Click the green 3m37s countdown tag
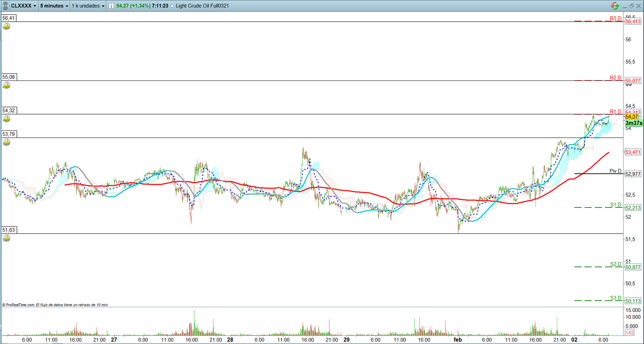This screenshot has height=344, width=644. click(x=633, y=123)
